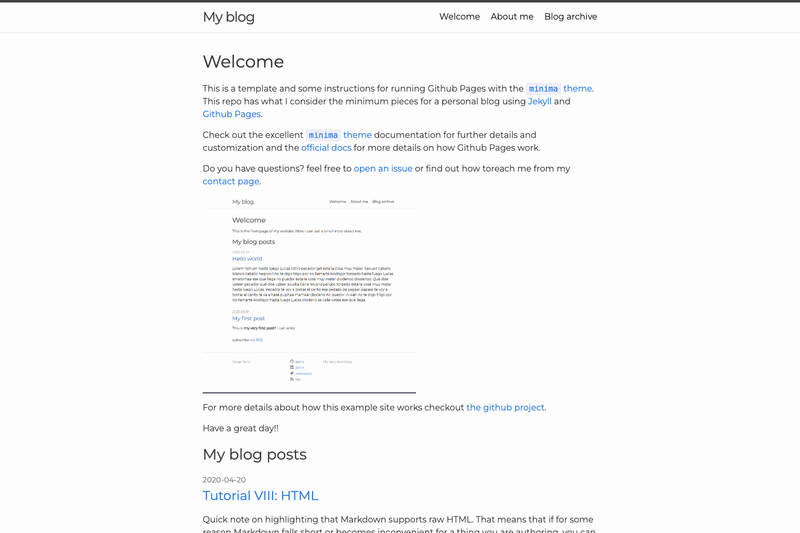800x533 pixels.
Task: Open the My blog site title
Action: [229, 17]
